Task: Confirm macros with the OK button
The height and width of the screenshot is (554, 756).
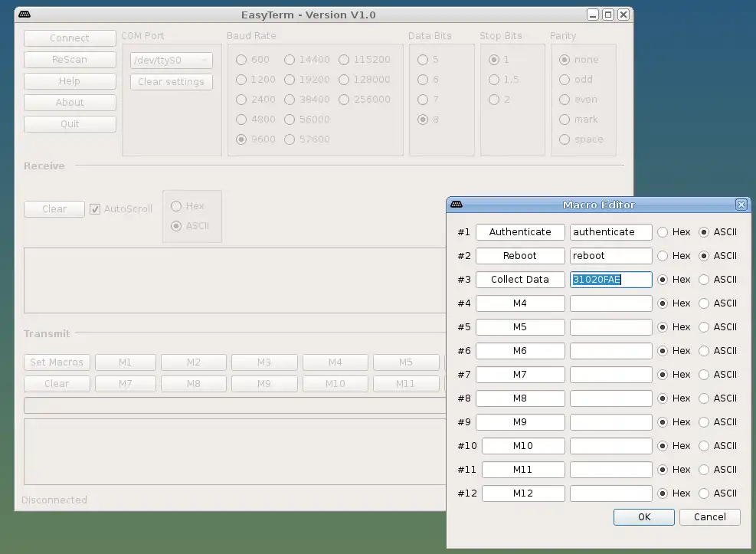Action: click(x=643, y=517)
